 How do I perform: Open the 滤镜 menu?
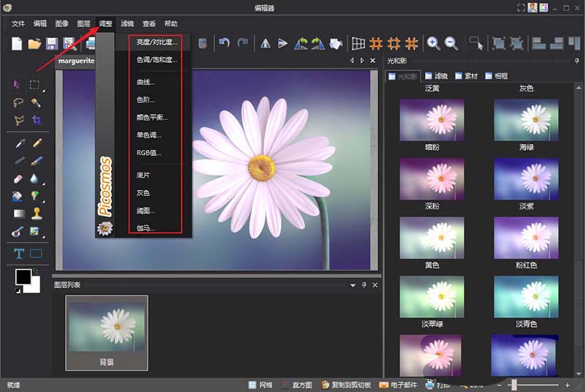127,23
